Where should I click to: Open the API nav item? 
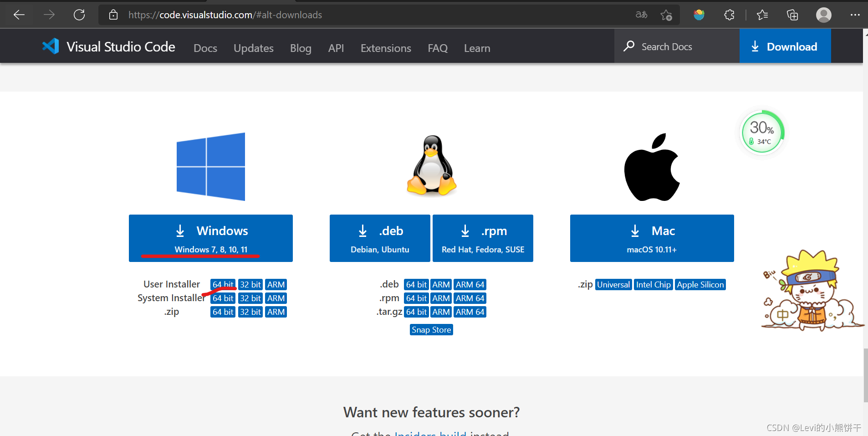tap(336, 48)
